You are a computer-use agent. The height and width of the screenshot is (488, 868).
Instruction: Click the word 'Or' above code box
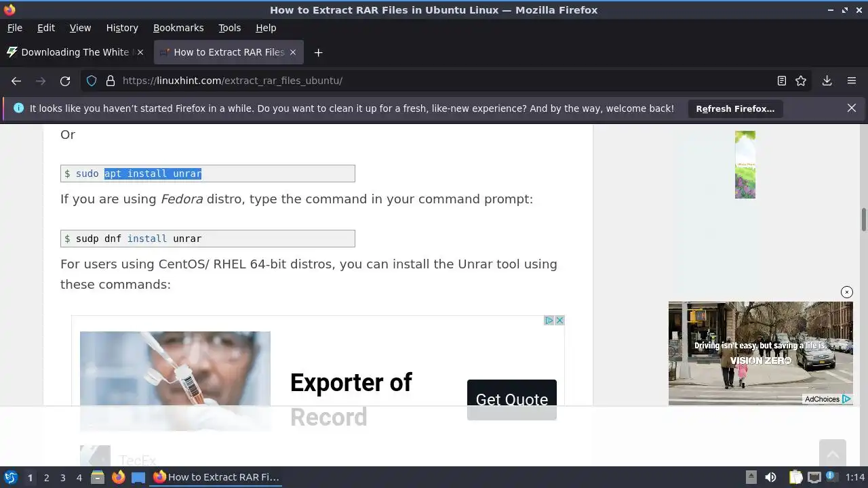[68, 135]
